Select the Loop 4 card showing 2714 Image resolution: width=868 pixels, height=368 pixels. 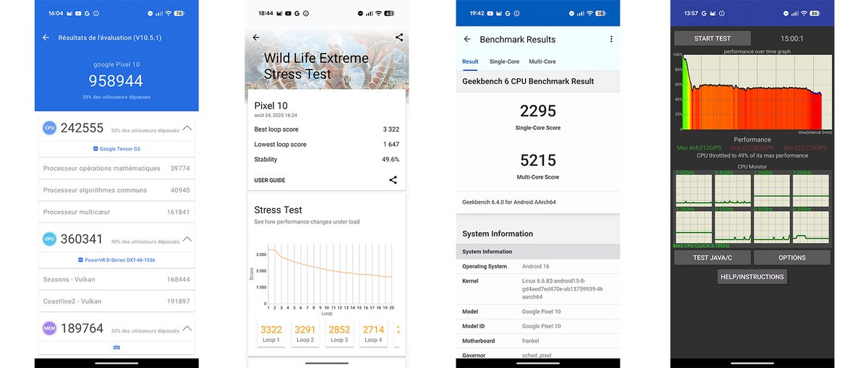coord(373,333)
